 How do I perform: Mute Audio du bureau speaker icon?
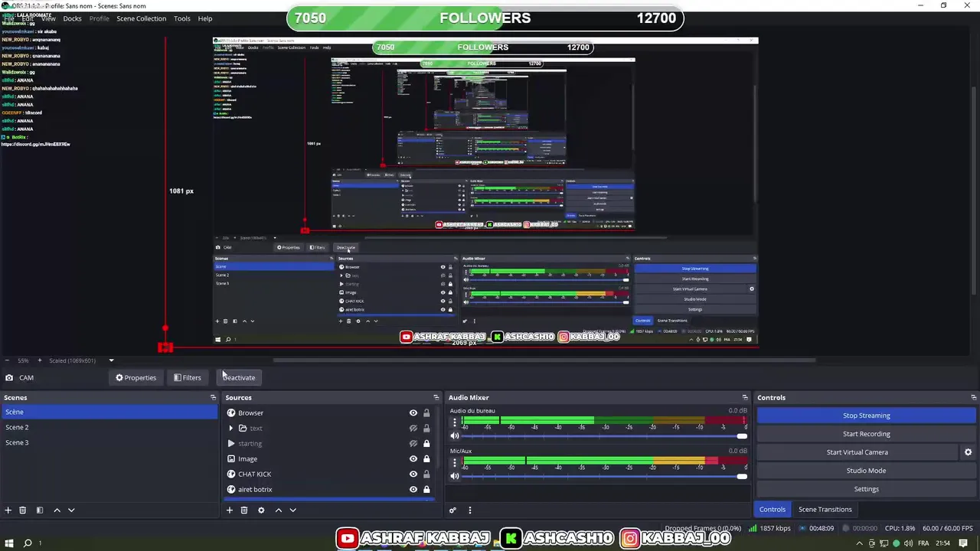pyautogui.click(x=455, y=436)
